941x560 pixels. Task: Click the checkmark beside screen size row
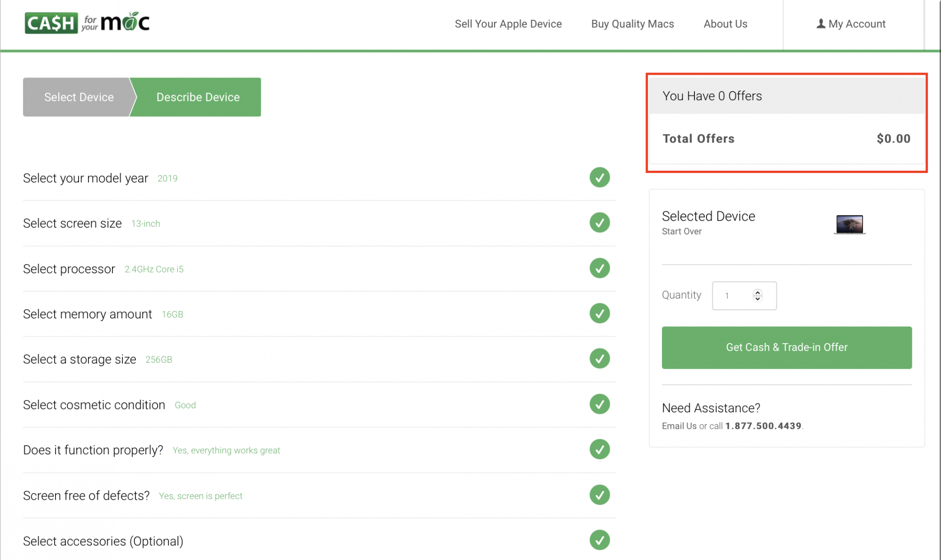(599, 223)
